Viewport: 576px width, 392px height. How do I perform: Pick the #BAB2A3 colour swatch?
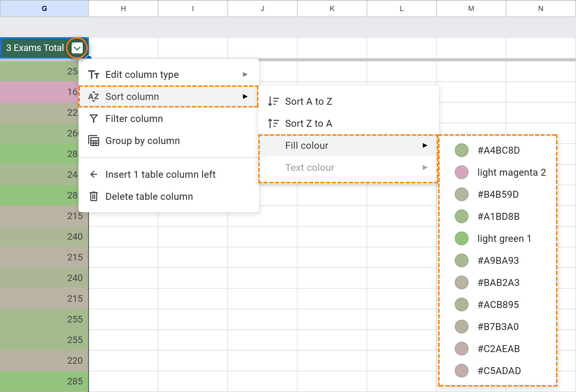(462, 282)
